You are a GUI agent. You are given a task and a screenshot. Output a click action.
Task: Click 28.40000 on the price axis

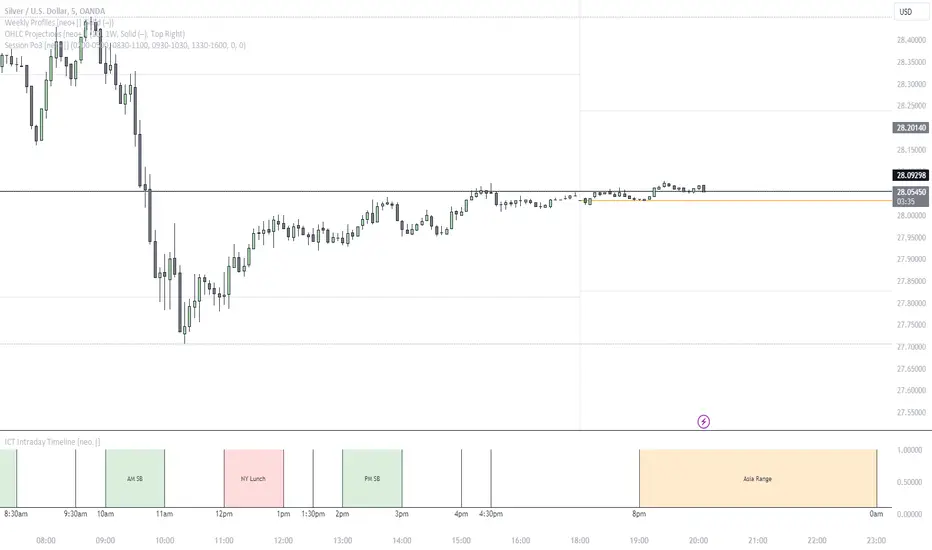click(x=910, y=40)
